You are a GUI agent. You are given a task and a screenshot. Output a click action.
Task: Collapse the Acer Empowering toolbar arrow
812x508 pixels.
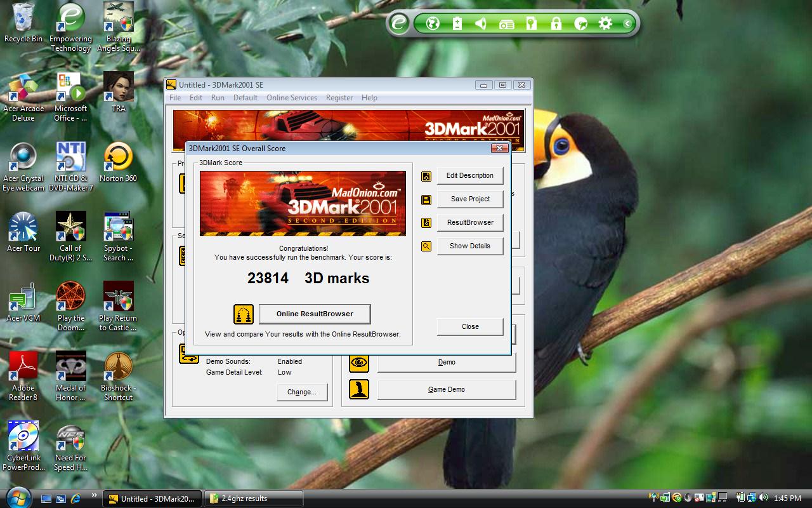627,24
